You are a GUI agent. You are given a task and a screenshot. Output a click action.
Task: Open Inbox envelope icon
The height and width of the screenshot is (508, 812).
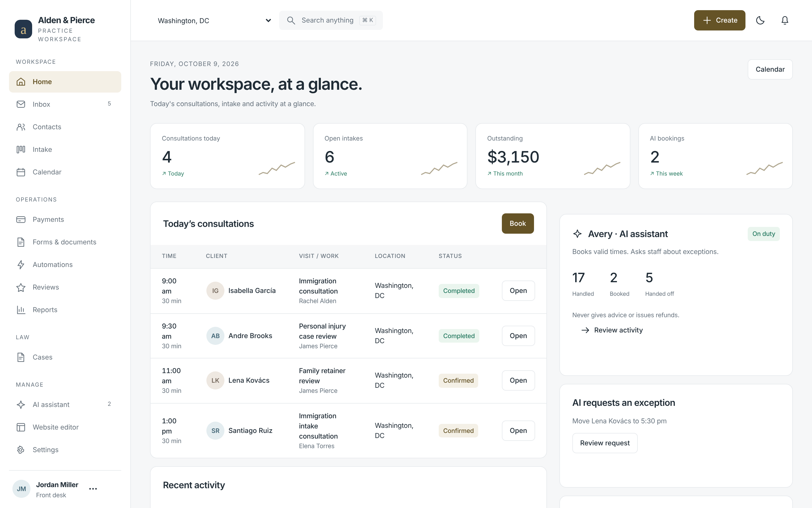pos(21,104)
